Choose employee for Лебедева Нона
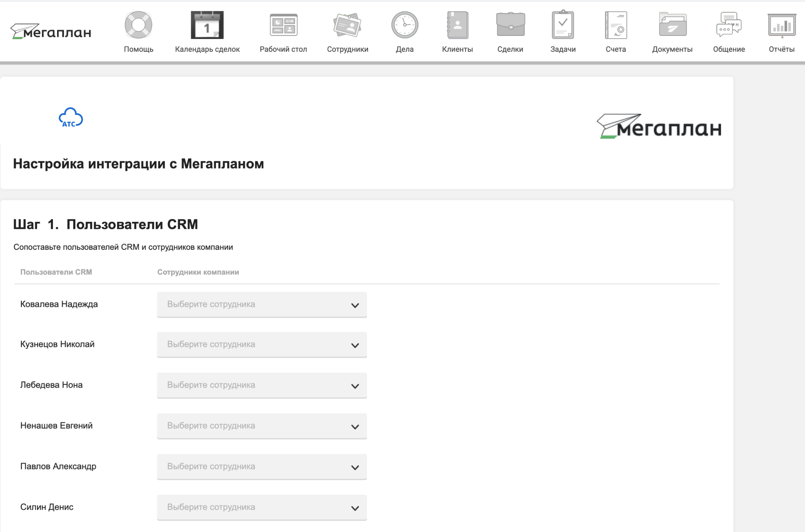 click(x=262, y=385)
